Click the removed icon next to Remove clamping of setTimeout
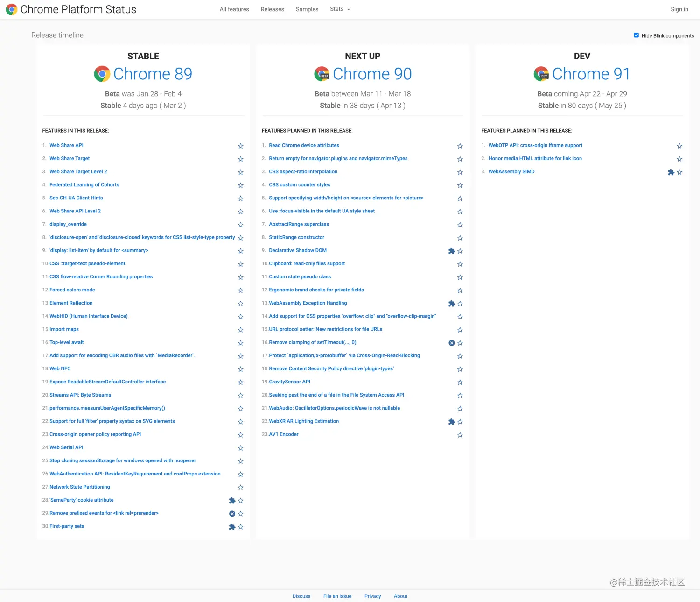This screenshot has height=602, width=700. pos(451,343)
